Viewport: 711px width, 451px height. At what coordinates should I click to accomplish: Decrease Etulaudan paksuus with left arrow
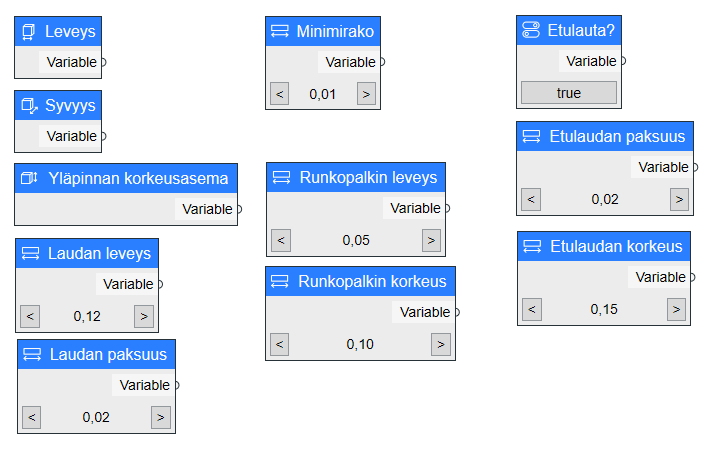click(x=531, y=199)
